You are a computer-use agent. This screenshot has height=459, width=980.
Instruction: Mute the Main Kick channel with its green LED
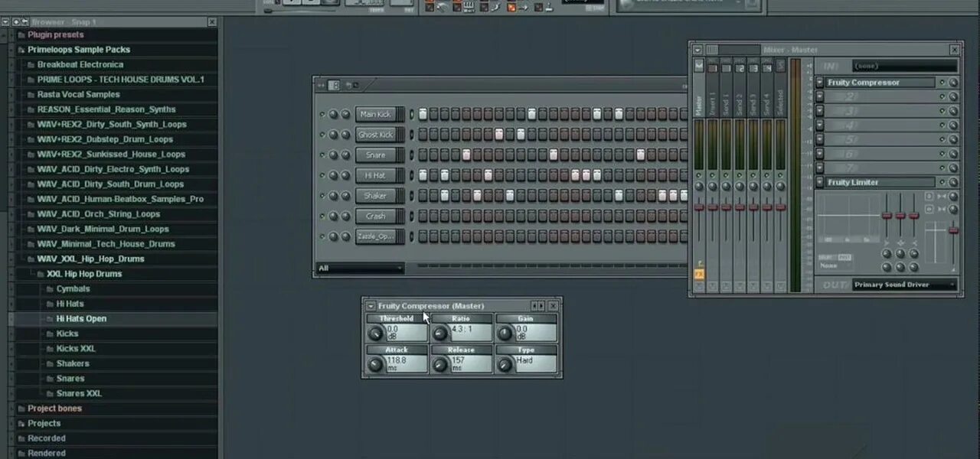322,115
